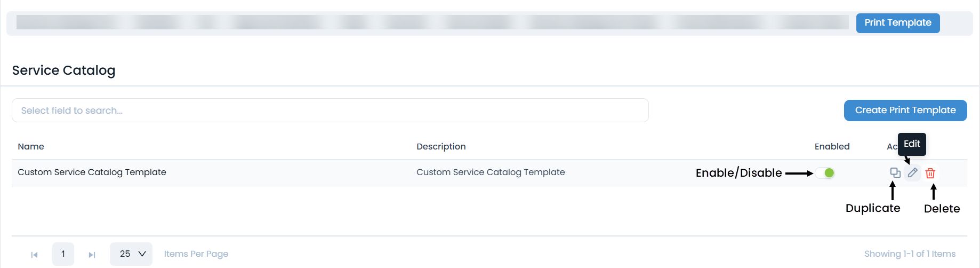Click the dark Edit tooltip
This screenshot has height=268, width=980.
coord(912,144)
